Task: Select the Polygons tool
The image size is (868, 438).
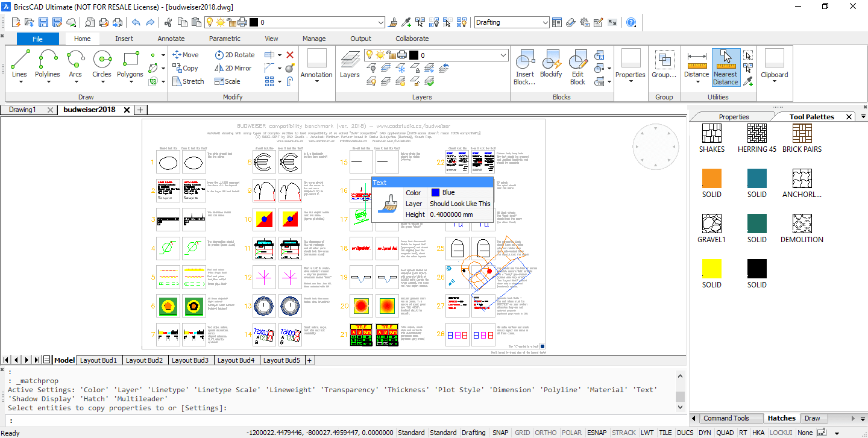Action: coord(130,64)
